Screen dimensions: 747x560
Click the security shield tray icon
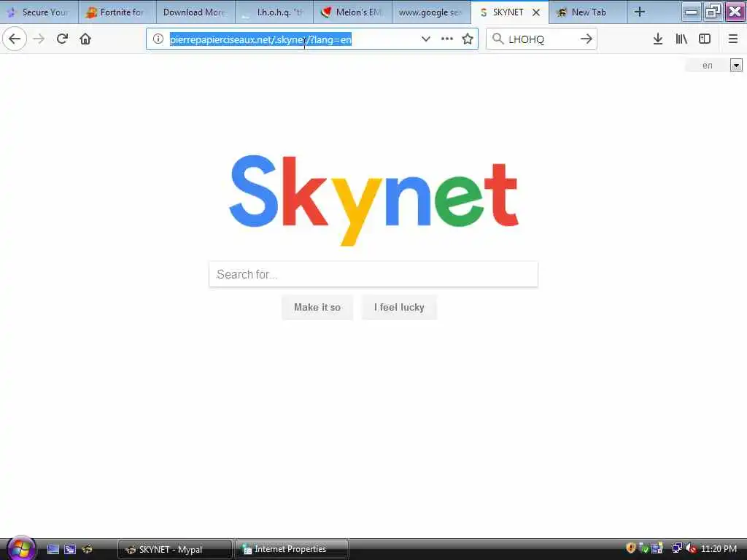(x=631, y=548)
